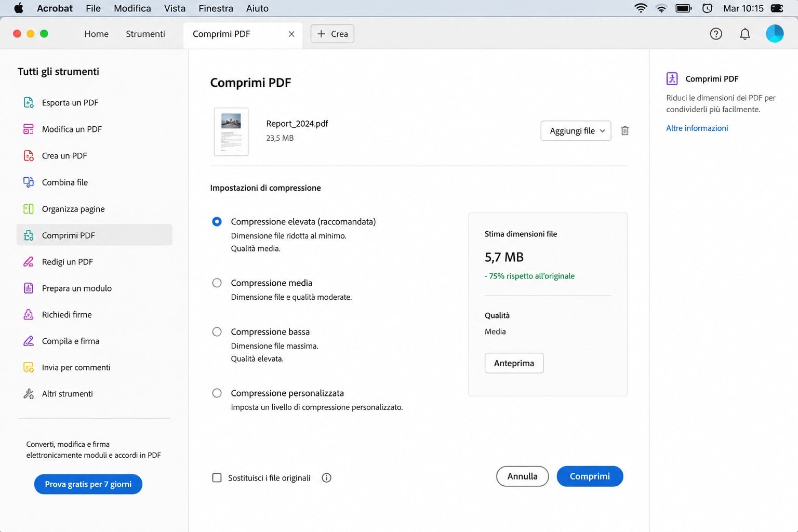This screenshot has height=532, width=798.
Task: Open the Vista menu
Action: pyautogui.click(x=175, y=8)
